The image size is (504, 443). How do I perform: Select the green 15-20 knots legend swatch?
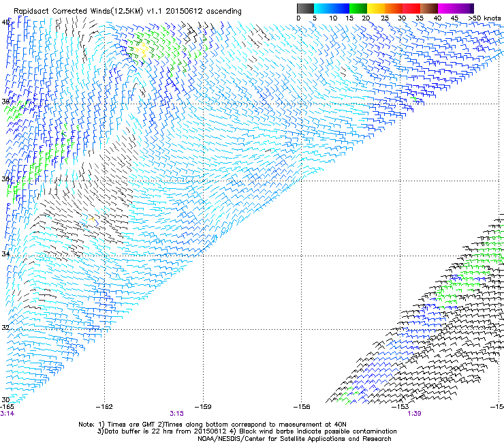point(358,8)
